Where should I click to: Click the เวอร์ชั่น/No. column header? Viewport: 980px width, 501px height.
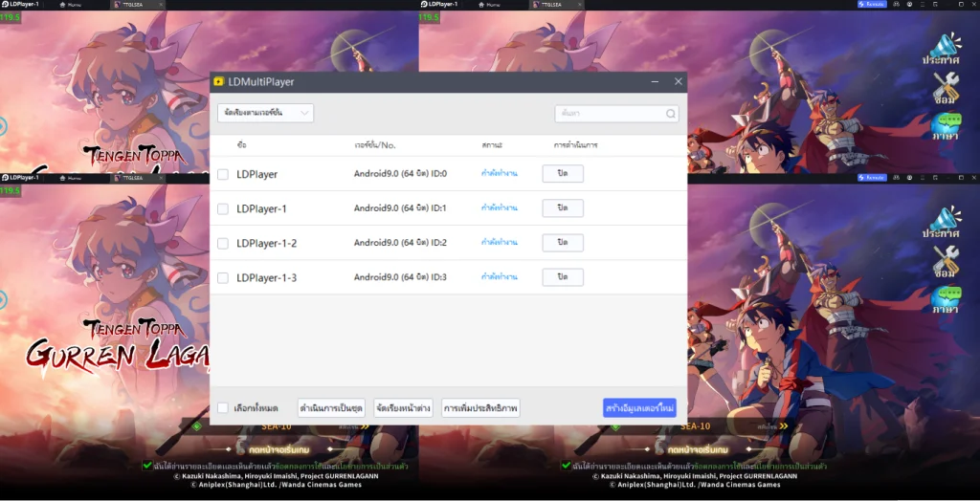[x=375, y=145]
